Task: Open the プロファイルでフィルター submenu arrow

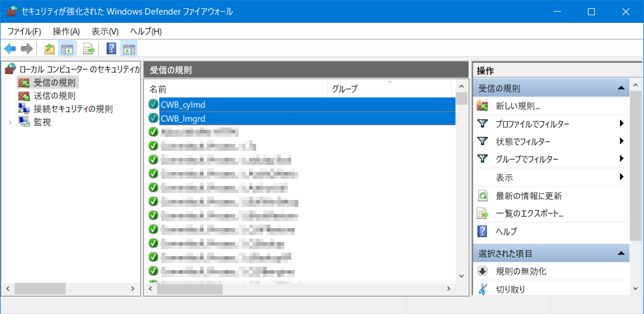Action: [x=621, y=123]
